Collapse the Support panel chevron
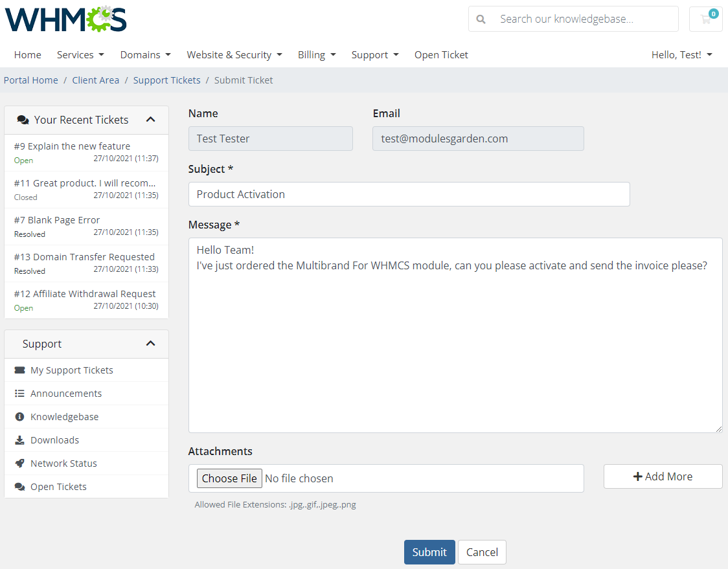 click(150, 344)
